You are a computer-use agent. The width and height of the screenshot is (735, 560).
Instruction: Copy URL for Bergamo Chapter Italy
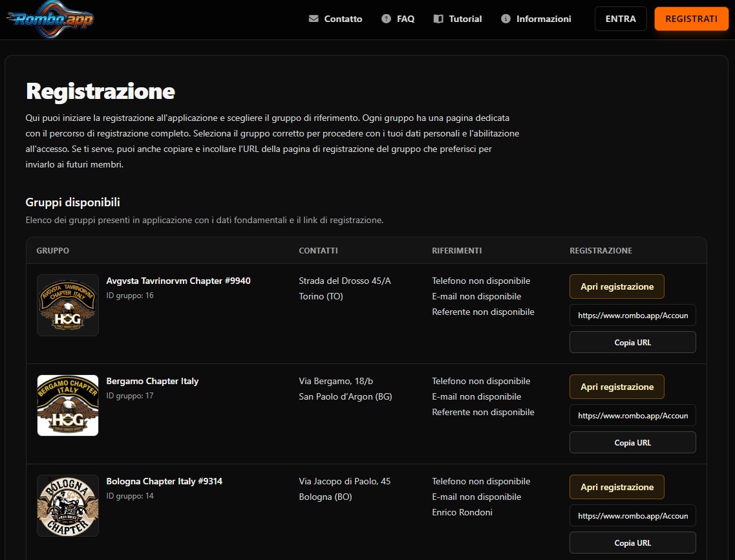tap(633, 443)
